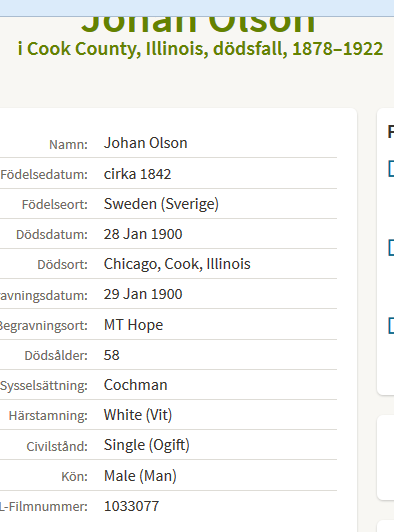The height and width of the screenshot is (532, 394).
Task: Click the Johan Olson page title
Action: [x=199, y=24]
